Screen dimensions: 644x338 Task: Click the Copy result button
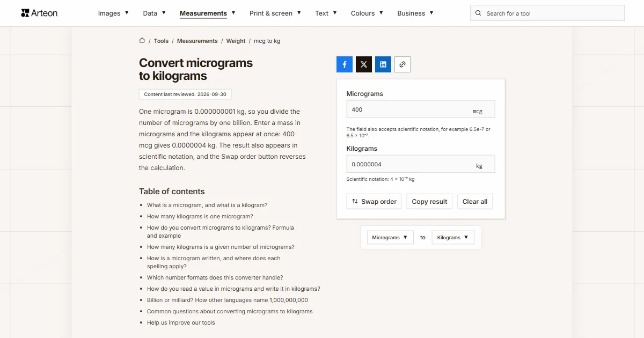click(x=429, y=202)
